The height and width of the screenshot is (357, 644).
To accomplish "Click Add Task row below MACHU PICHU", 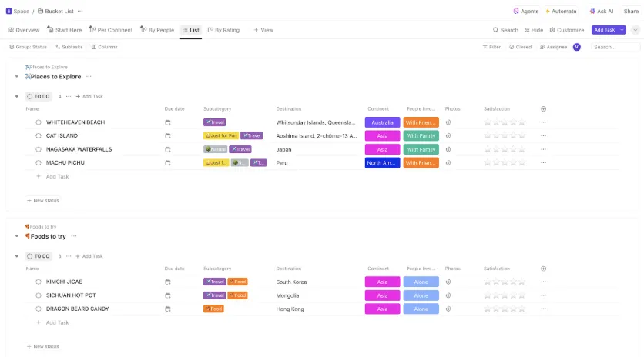I will click(57, 176).
